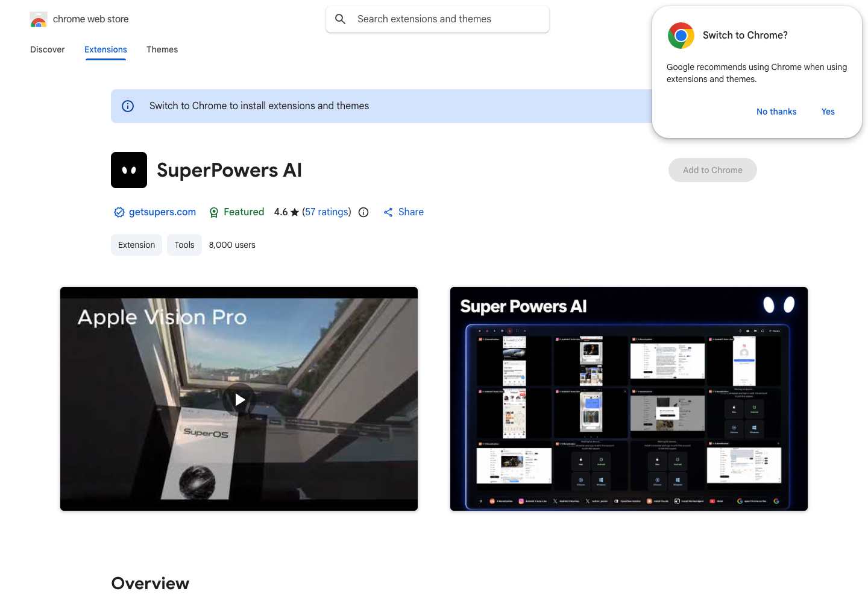
Task: Click No thanks in the popup
Action: tap(776, 112)
